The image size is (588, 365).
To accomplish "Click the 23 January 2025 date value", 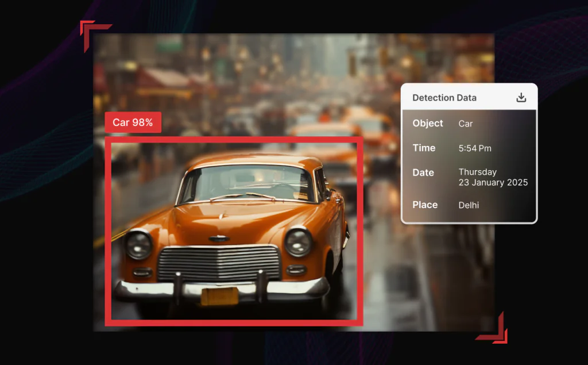I will coord(493,183).
